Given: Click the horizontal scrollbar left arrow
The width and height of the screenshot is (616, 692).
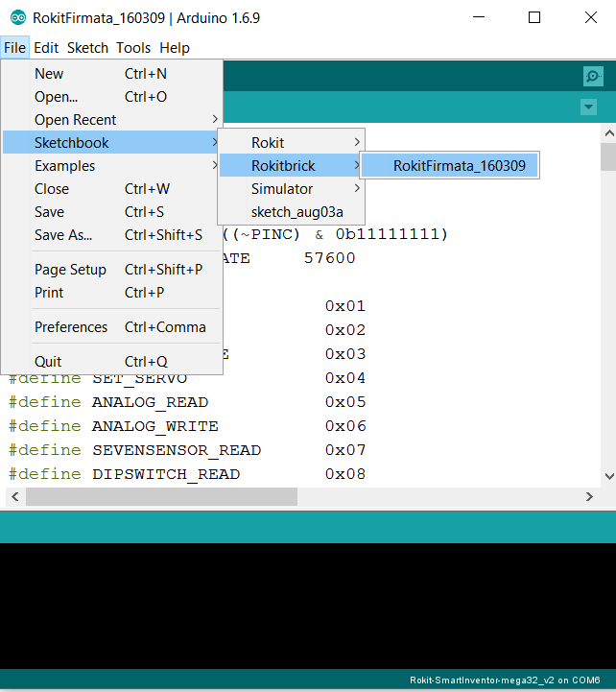Looking at the screenshot, I should (x=15, y=497).
